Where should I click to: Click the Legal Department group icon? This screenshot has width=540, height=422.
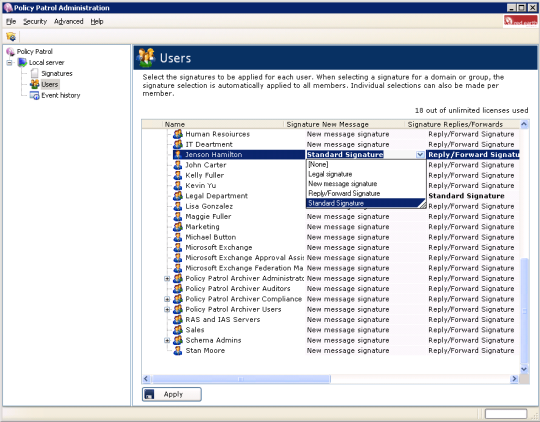(x=178, y=196)
